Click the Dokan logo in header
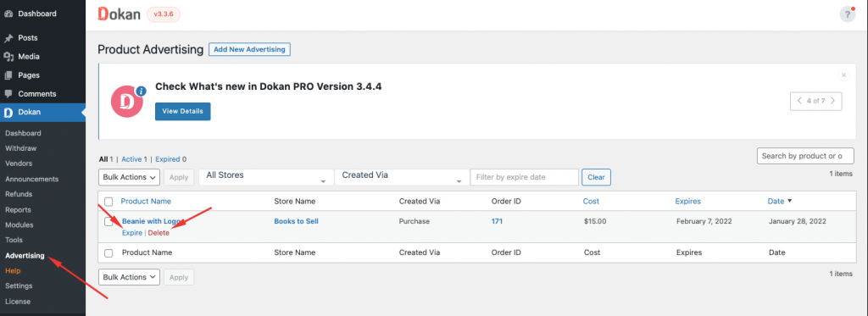The height and width of the screenshot is (316, 868). click(119, 14)
